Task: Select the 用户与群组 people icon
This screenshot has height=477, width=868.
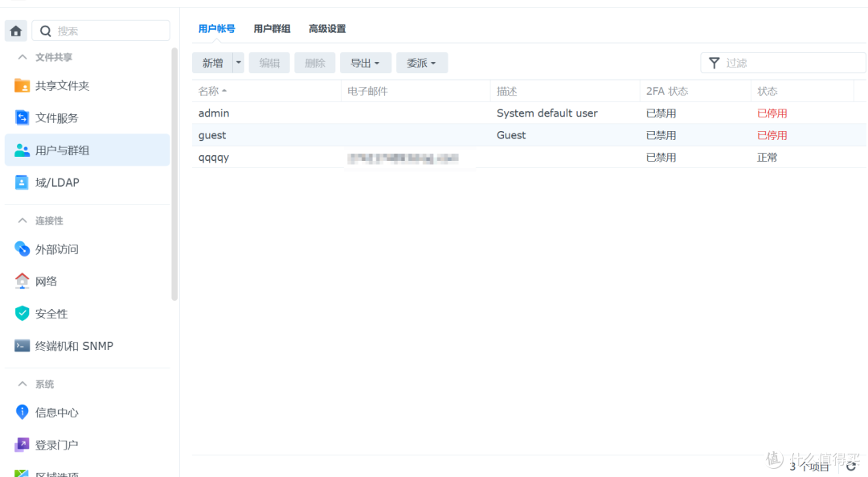Action: point(22,150)
